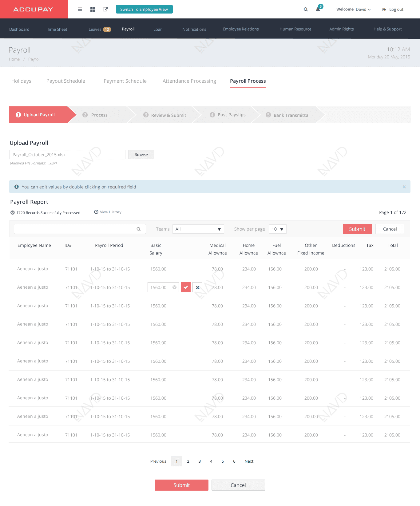The image size is (420, 506).
Task: Click the search icon in report filter box
Action: [x=139, y=229]
